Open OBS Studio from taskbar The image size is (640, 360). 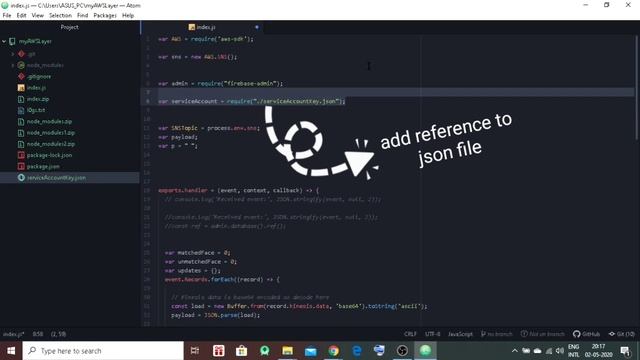coord(402,351)
